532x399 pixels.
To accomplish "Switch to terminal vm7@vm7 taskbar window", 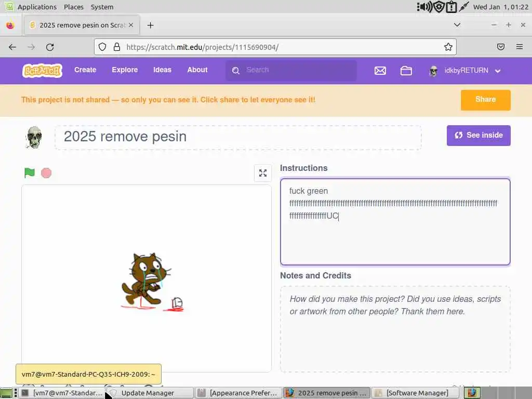I will click(x=61, y=393).
